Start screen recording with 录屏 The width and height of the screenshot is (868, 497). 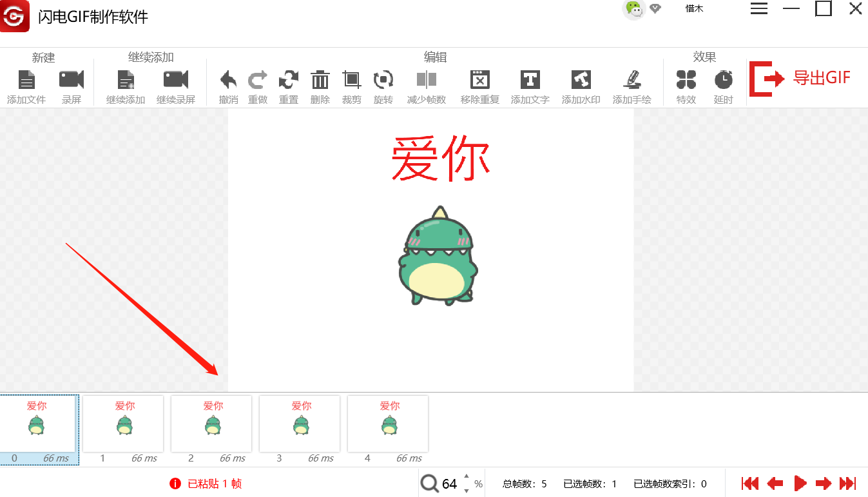(72, 80)
